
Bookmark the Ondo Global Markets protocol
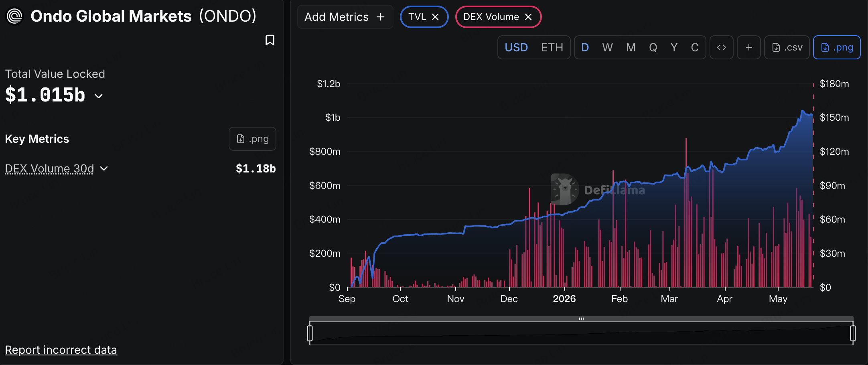tap(270, 40)
